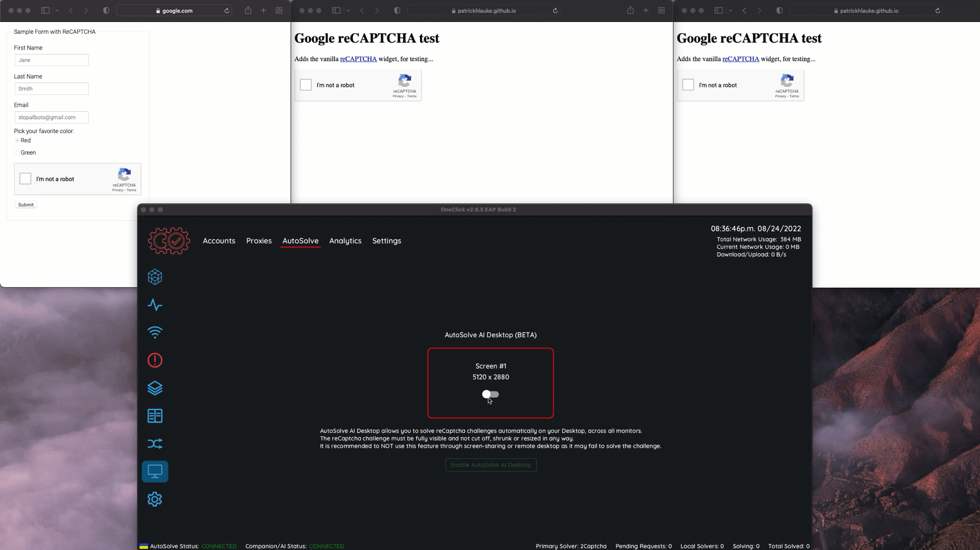Select the desktop monitor sidebar icon

coord(155,471)
